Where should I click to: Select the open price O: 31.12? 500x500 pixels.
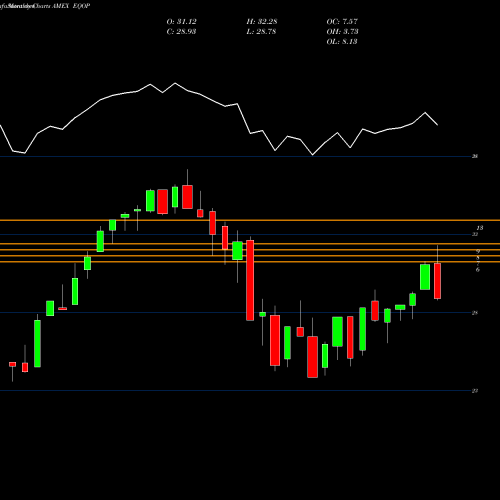coord(181,22)
